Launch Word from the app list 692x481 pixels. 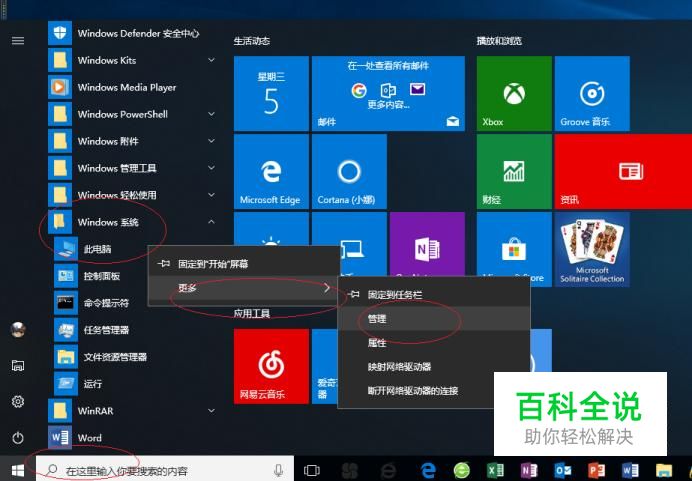[132, 438]
